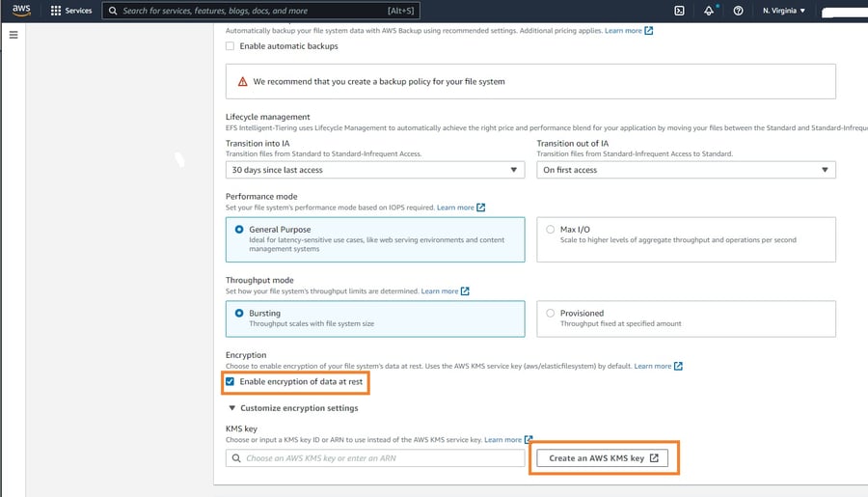This screenshot has height=497, width=868.
Task: Open the notifications bell
Action: click(709, 11)
